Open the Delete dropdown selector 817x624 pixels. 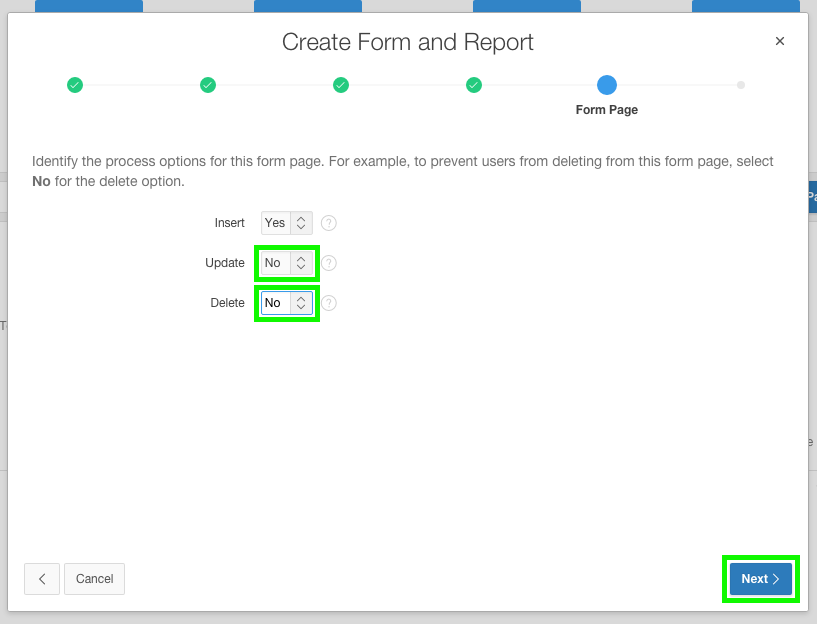click(x=281, y=302)
